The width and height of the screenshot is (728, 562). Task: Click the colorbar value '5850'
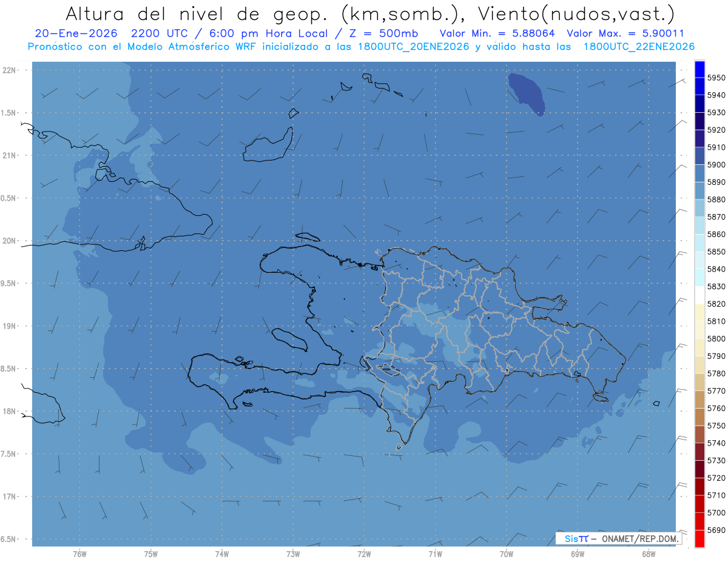pos(716,252)
